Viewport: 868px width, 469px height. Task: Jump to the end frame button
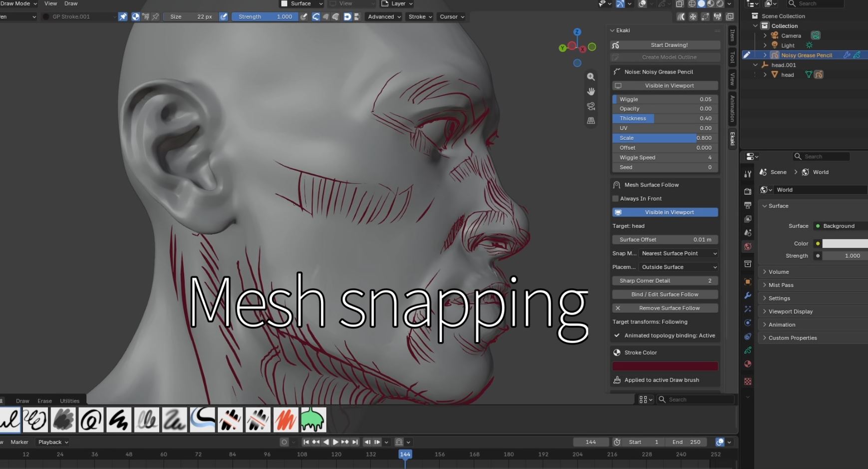(355, 442)
